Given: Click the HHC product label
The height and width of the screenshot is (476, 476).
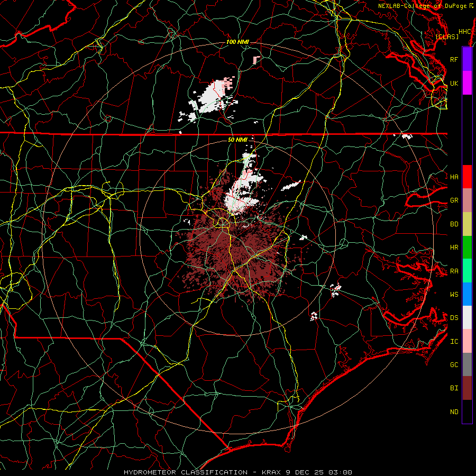Looking at the screenshot, I should pyautogui.click(x=464, y=32).
